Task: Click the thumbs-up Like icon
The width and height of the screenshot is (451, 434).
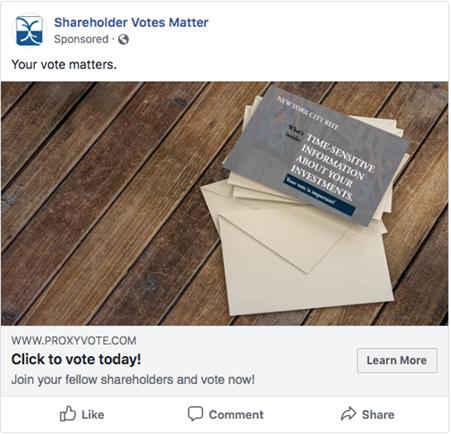Action: point(68,414)
